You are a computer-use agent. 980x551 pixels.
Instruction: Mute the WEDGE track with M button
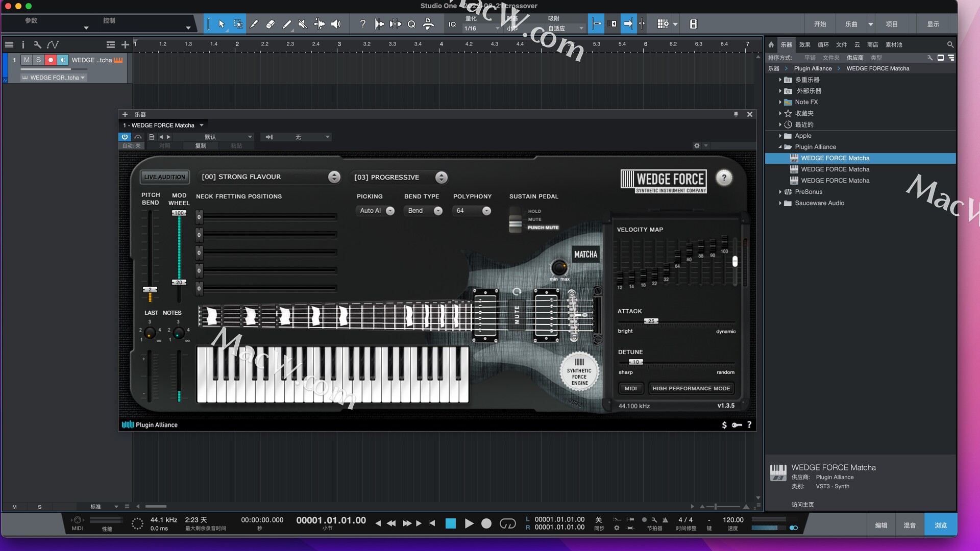click(x=27, y=60)
